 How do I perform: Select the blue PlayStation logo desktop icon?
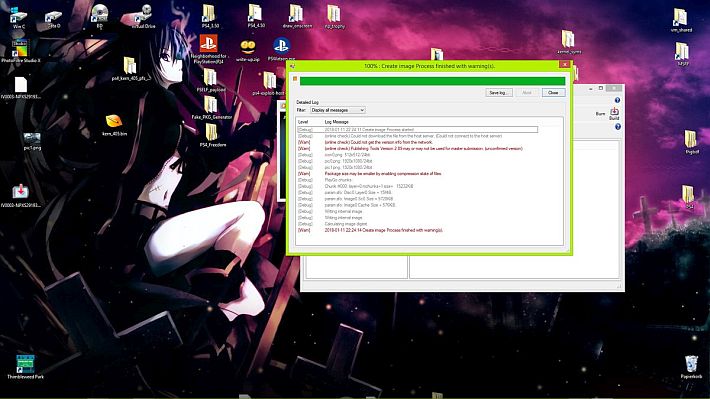pyautogui.click(x=281, y=49)
